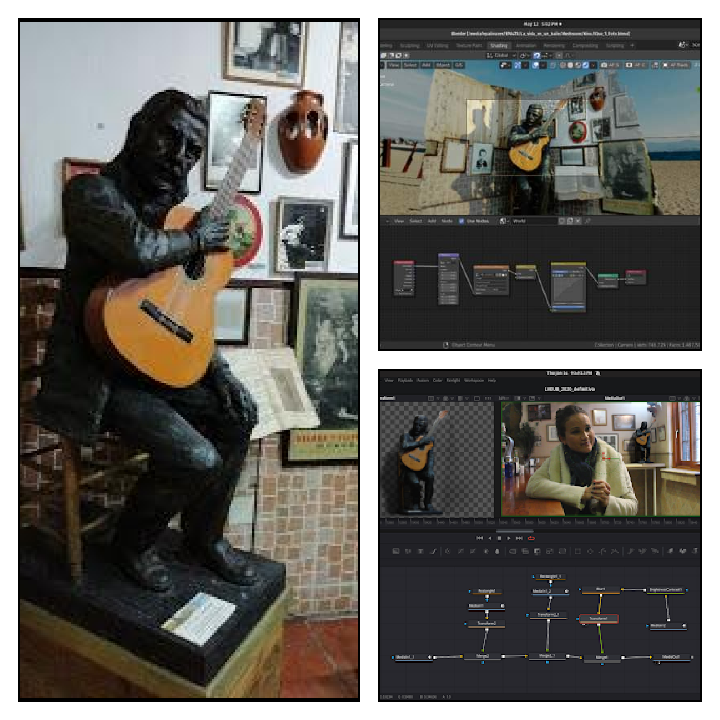Toggle X-ray mode in Blender viewport

(x=552, y=65)
